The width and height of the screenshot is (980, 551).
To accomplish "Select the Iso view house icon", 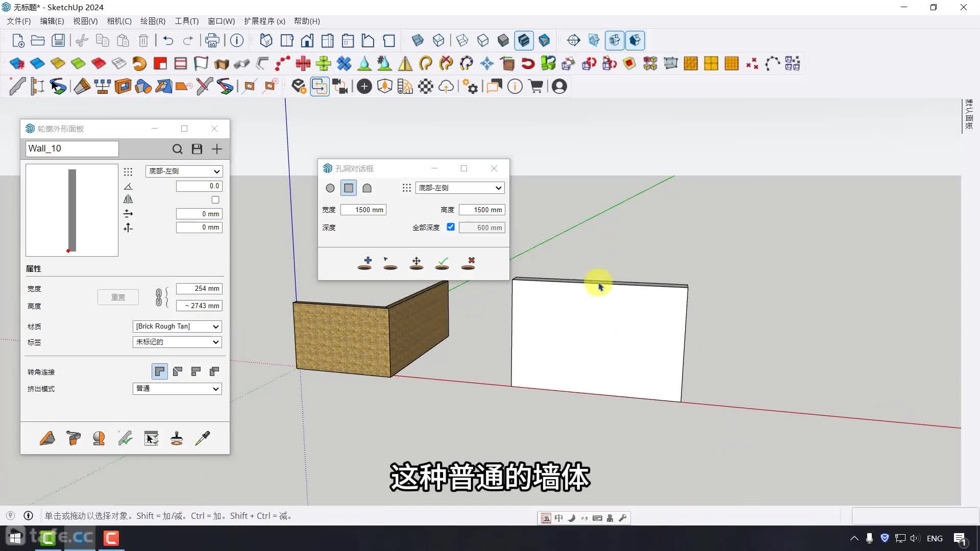I will (266, 40).
